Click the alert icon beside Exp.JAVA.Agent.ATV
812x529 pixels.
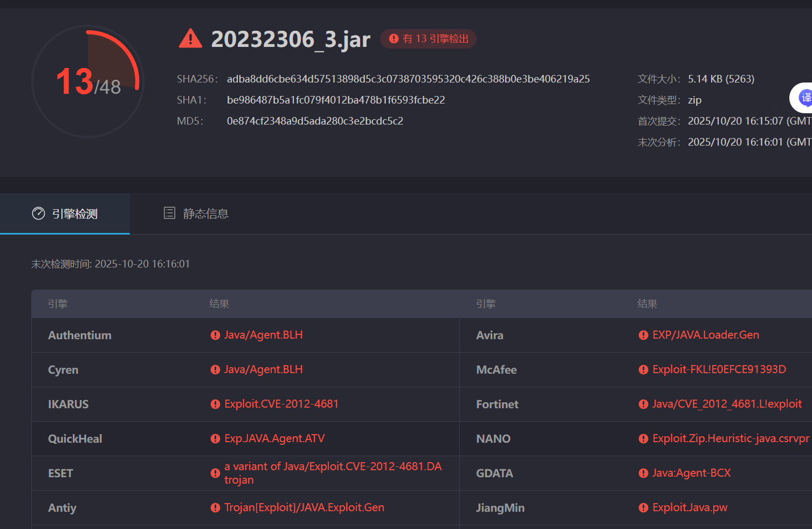tap(215, 439)
